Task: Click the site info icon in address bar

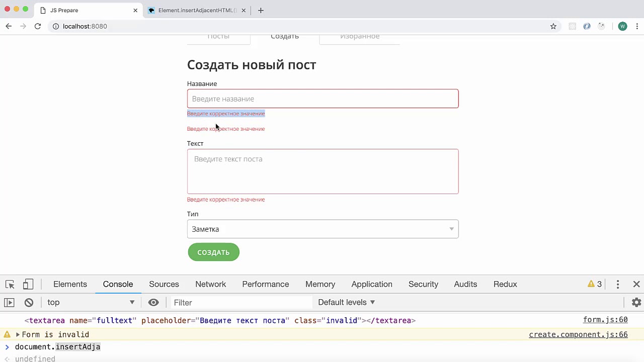Action: point(55,26)
